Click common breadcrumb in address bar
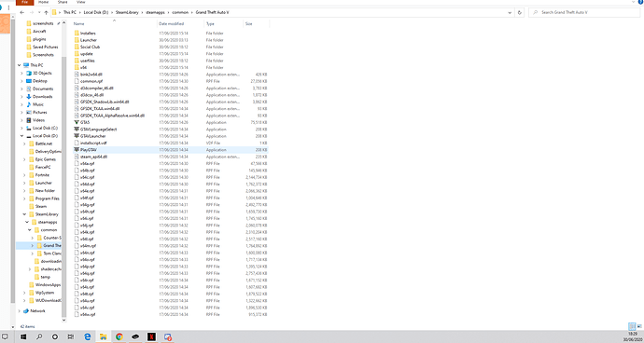Screen dimensions: 644x343 [180, 12]
